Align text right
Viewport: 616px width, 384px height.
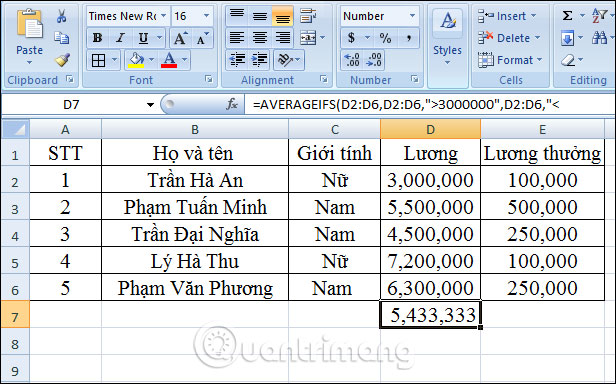(x=282, y=38)
